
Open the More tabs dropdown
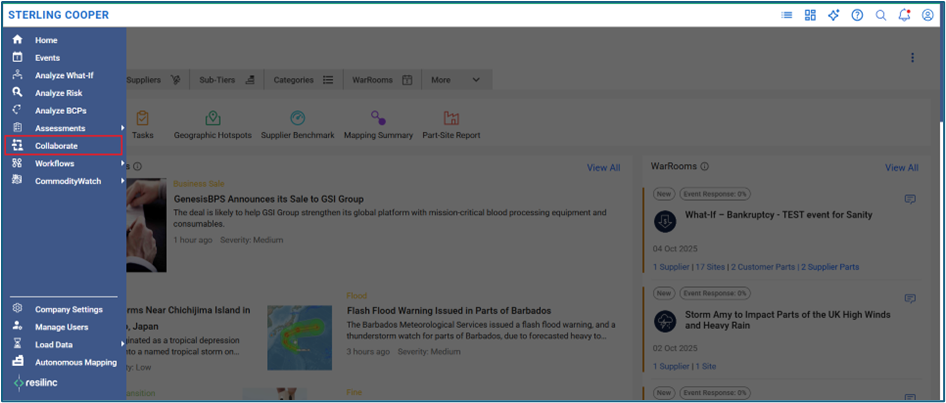click(x=456, y=80)
